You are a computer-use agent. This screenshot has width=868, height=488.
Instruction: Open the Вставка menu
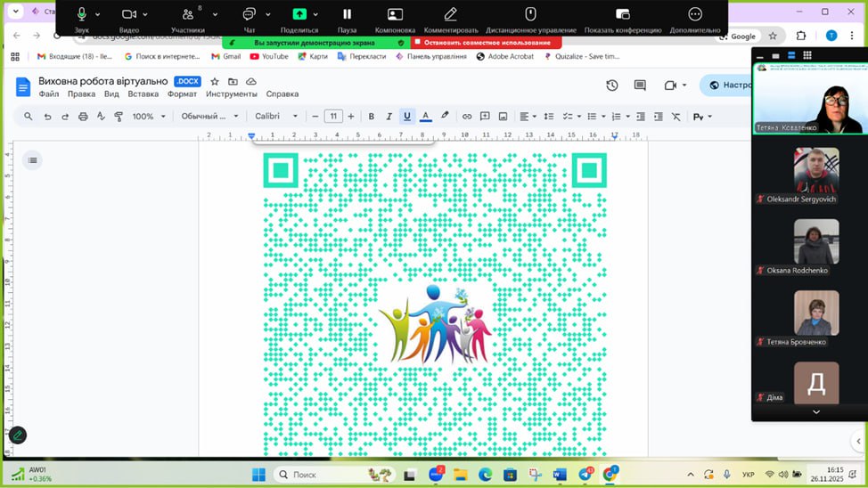tap(143, 94)
